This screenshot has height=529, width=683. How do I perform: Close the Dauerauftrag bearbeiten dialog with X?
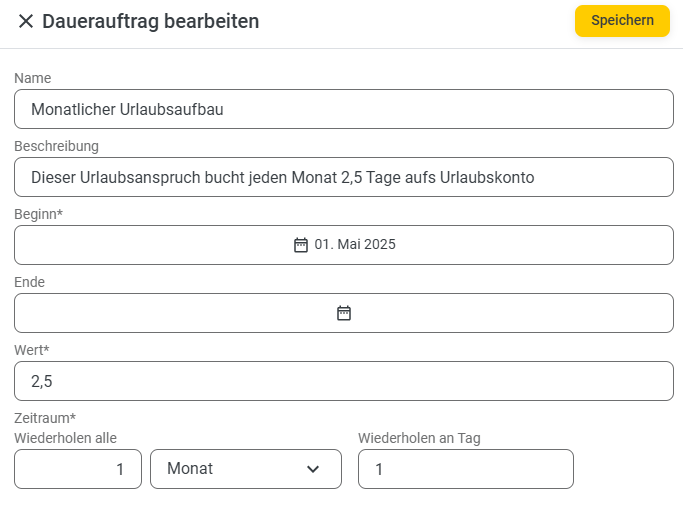[x=26, y=21]
